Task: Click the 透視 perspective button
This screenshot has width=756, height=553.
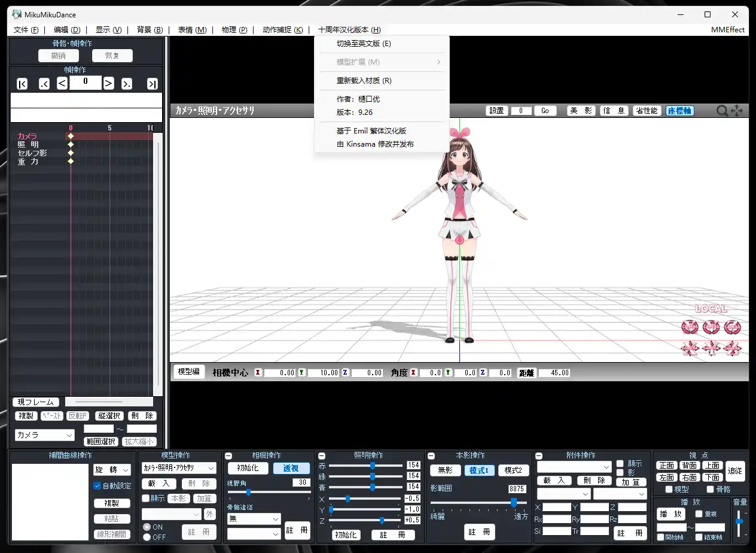Action: 291,469
